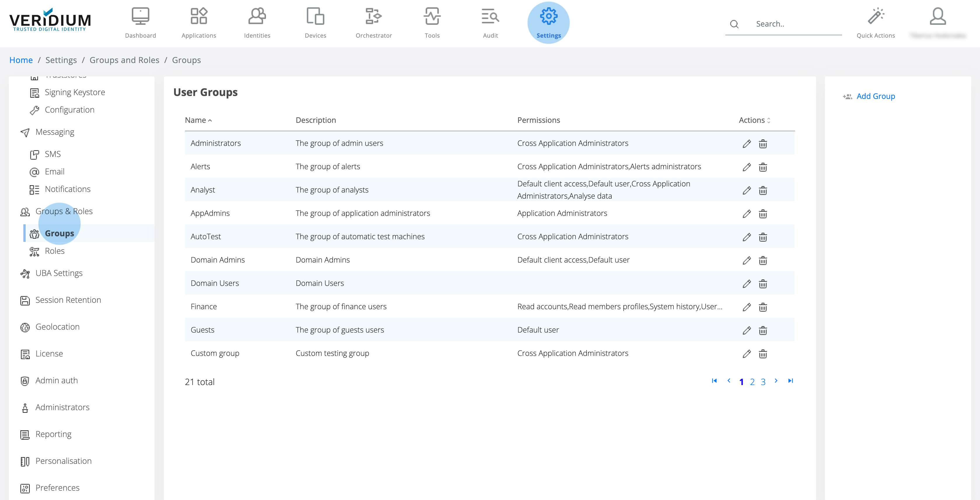Open page 2 of the user groups list
The image size is (980, 500).
[752, 381]
